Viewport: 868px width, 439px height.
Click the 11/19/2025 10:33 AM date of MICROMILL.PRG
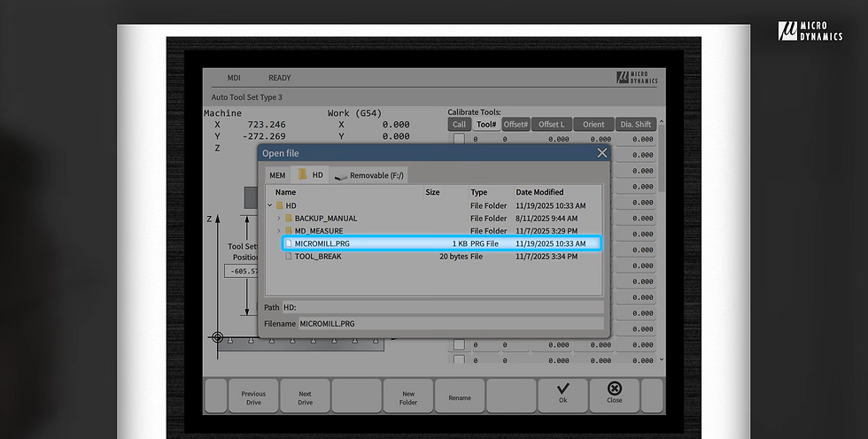[x=550, y=243]
